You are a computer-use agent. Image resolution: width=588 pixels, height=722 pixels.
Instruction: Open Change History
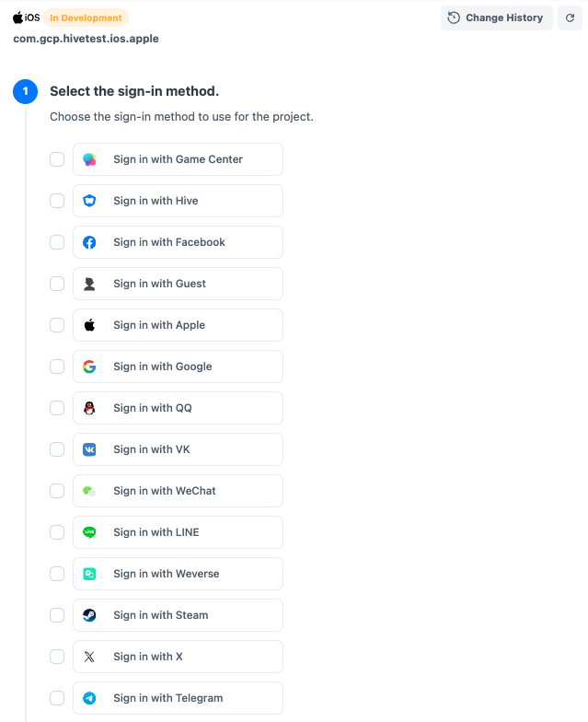pos(497,17)
